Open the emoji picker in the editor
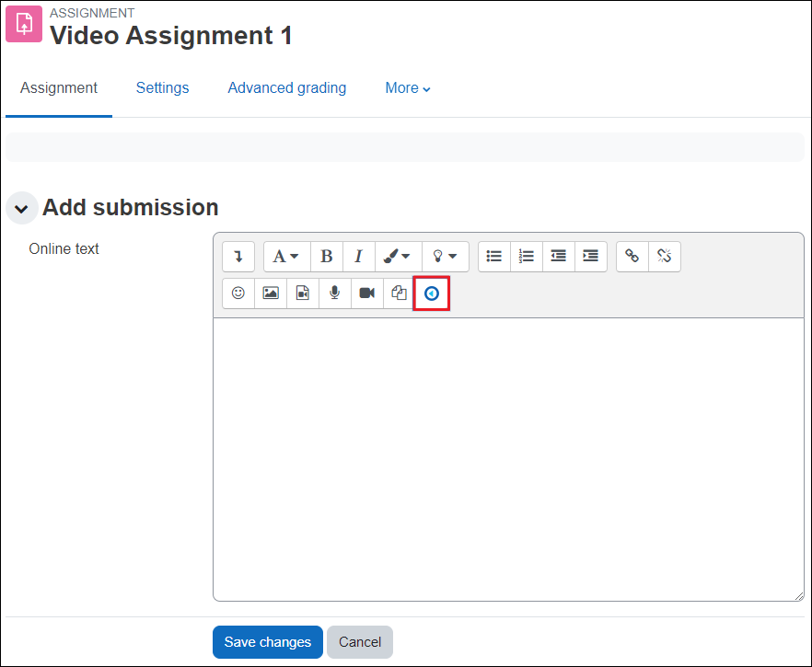This screenshot has width=812, height=667. (x=238, y=293)
